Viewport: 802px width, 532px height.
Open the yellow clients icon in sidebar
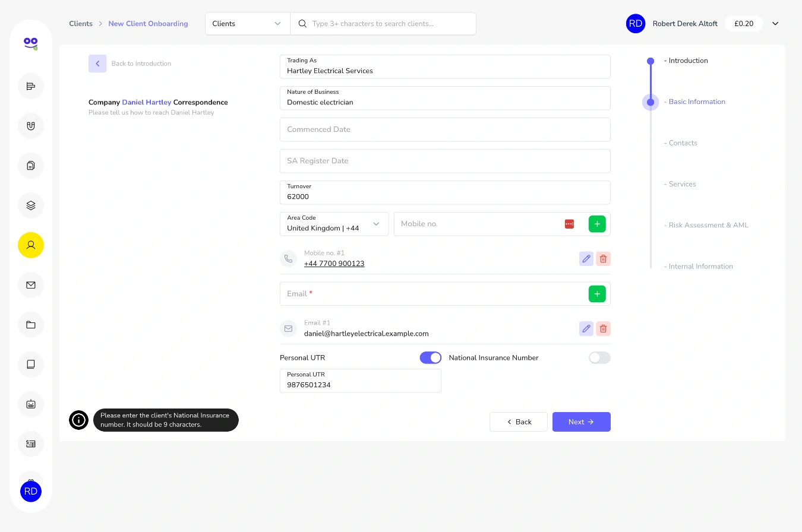pos(31,245)
